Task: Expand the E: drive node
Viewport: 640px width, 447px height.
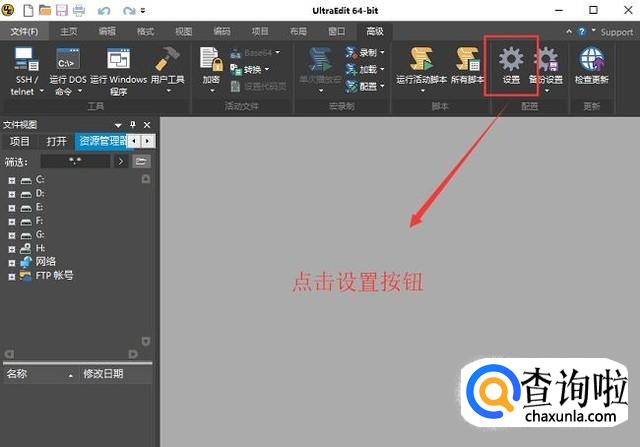Action: point(12,208)
